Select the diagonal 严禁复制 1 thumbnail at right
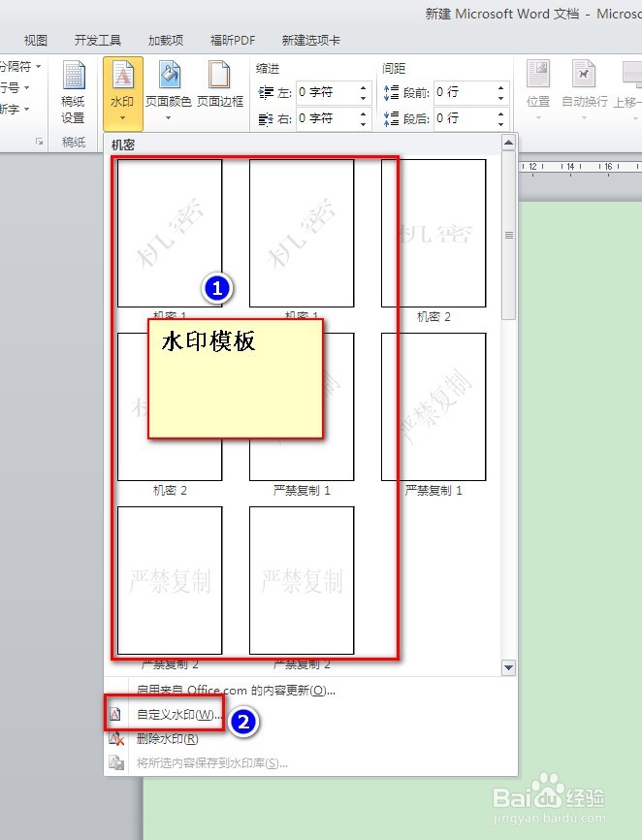This screenshot has height=840, width=642. [433, 407]
